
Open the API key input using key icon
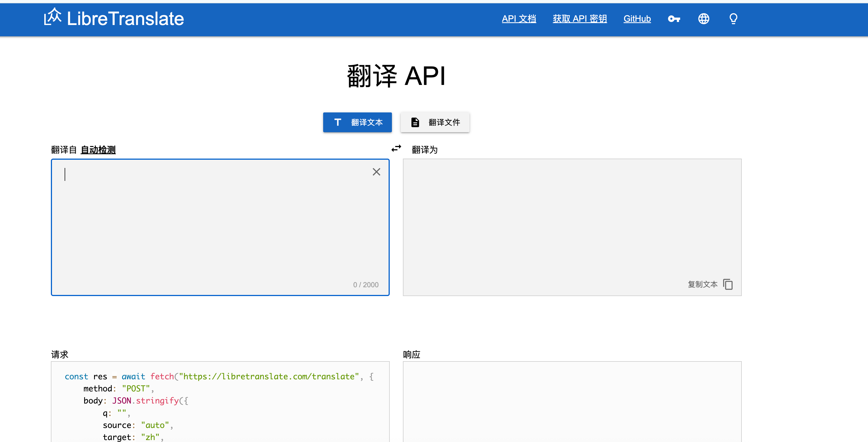point(674,18)
